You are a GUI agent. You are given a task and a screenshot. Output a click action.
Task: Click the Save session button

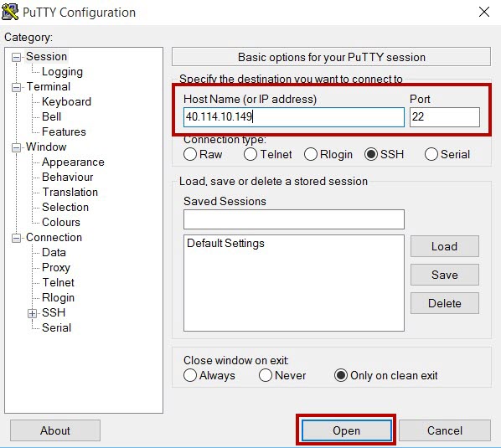tap(444, 275)
